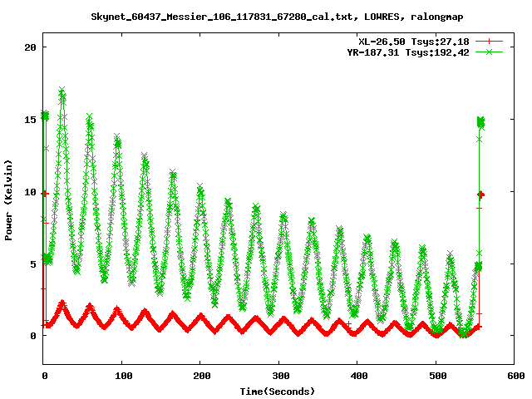
Task: Click the plot title "Skynet_60437_Messier_106_117831_67280_cal.txt, LOWRES, ralongmap"
Action: [x=277, y=17]
